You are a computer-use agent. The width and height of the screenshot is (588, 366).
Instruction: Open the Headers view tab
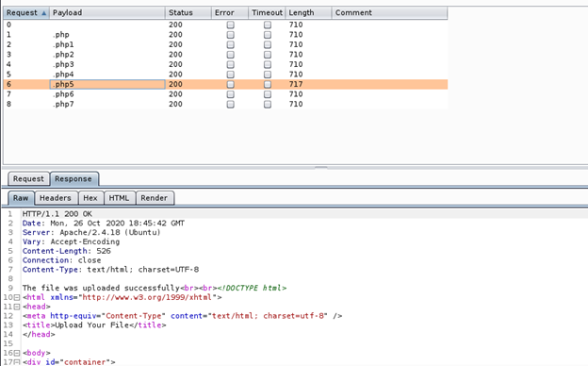tap(56, 198)
